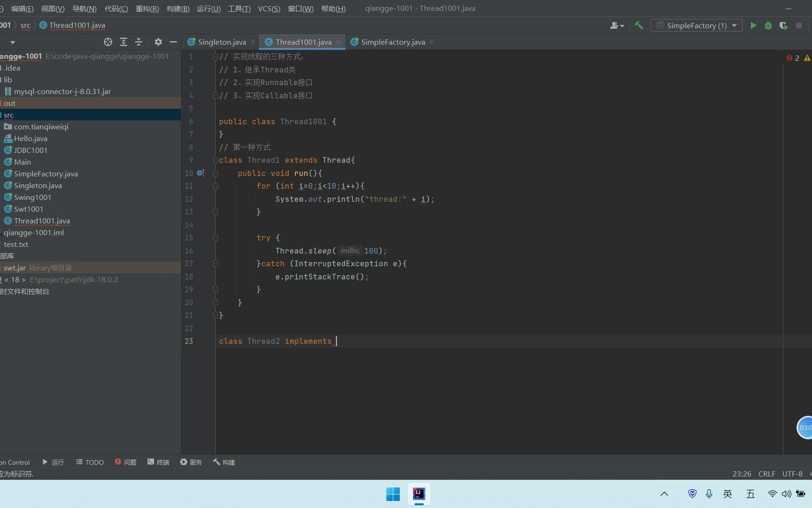Collapse the code fold on line 9
The image size is (812, 508).
point(215,160)
